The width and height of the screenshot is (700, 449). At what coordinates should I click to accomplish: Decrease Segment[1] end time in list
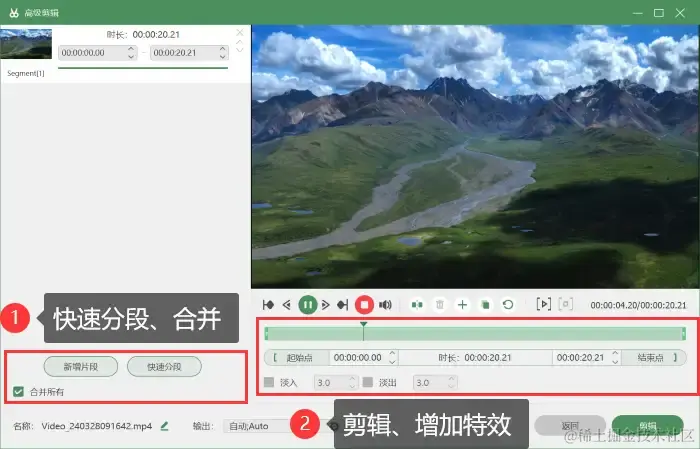[223, 56]
